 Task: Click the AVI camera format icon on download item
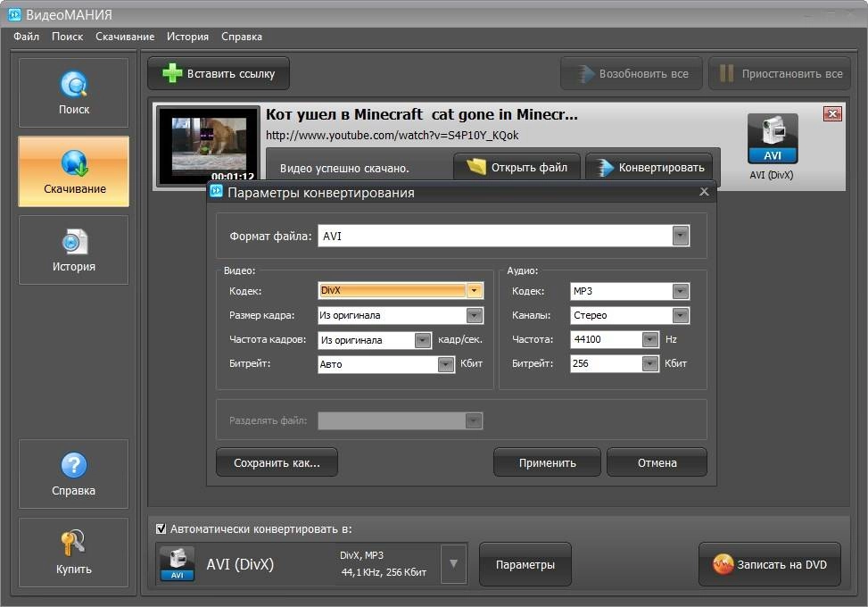click(773, 138)
